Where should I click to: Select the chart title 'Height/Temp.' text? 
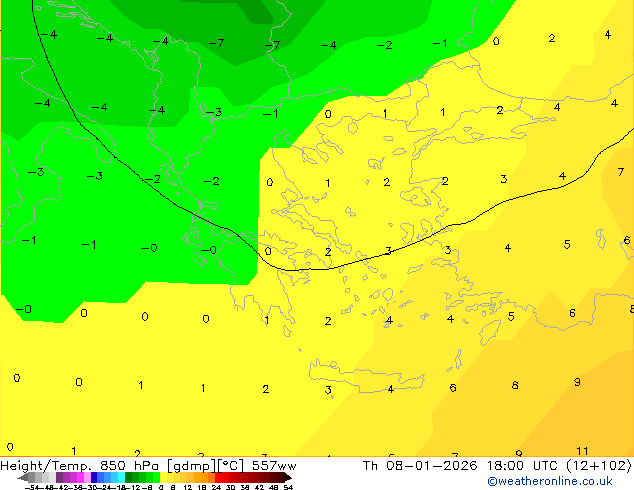[46, 466]
